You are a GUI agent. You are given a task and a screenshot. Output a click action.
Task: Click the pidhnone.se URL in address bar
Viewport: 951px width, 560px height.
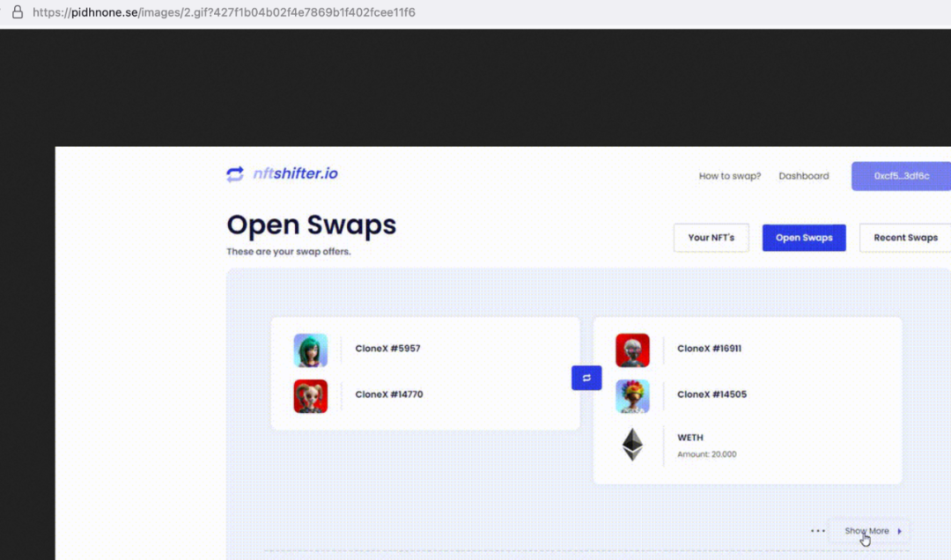click(x=224, y=12)
